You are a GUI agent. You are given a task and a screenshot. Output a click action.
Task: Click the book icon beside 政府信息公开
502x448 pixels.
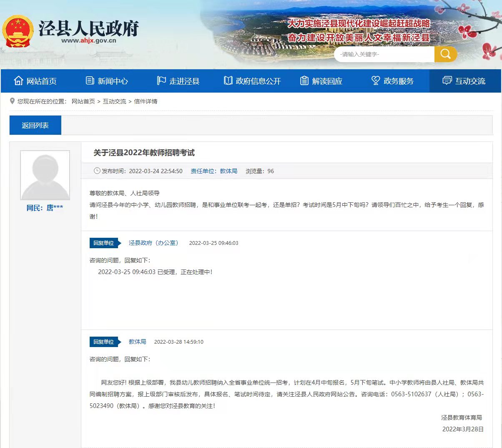(x=228, y=81)
